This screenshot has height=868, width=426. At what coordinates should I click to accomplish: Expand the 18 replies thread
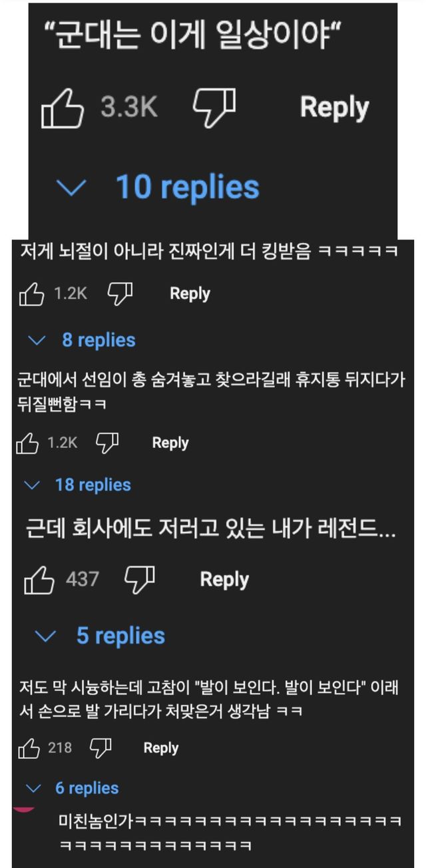79,485
